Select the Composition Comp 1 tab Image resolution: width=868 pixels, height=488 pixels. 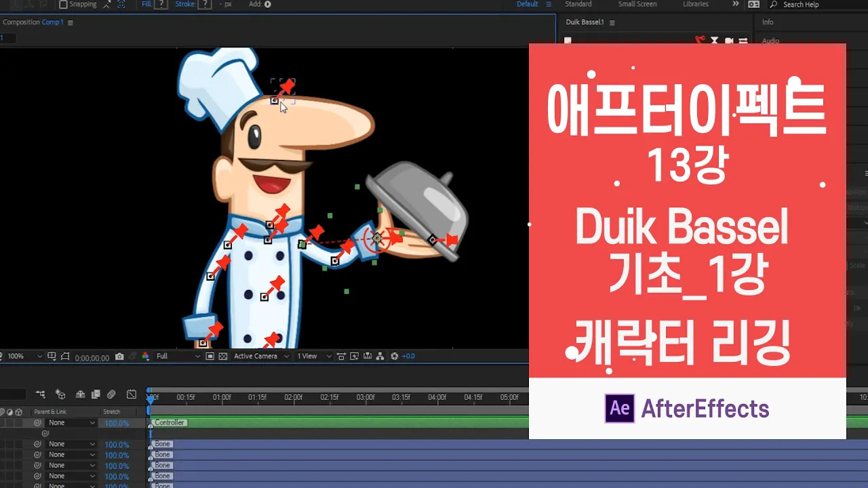33,22
